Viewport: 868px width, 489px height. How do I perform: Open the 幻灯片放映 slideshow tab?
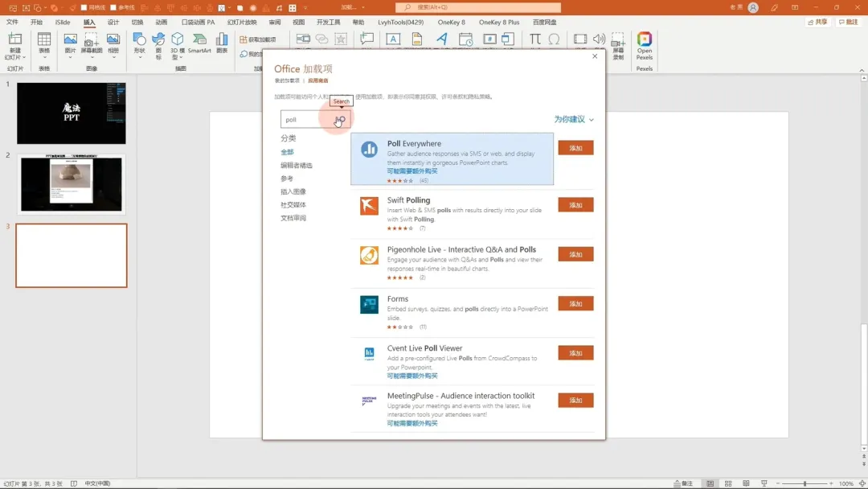click(x=242, y=23)
